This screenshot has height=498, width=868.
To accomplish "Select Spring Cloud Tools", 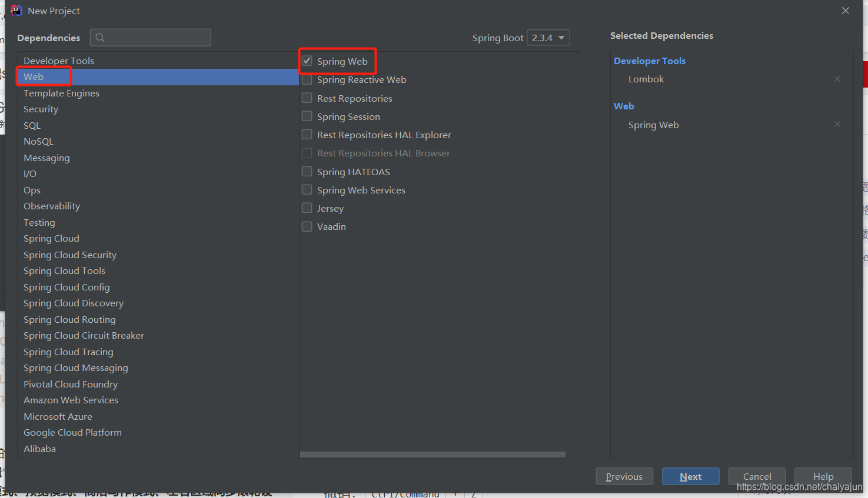I will [158, 271].
